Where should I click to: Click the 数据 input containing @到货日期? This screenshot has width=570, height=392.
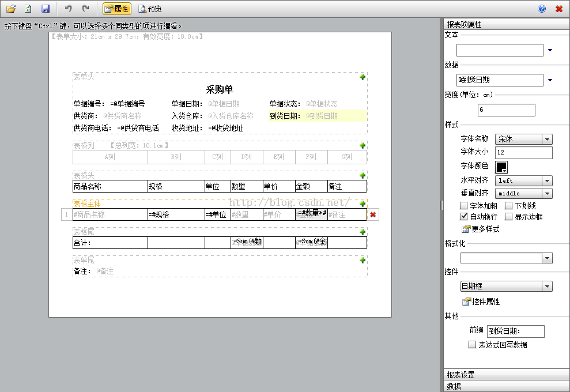(500, 80)
